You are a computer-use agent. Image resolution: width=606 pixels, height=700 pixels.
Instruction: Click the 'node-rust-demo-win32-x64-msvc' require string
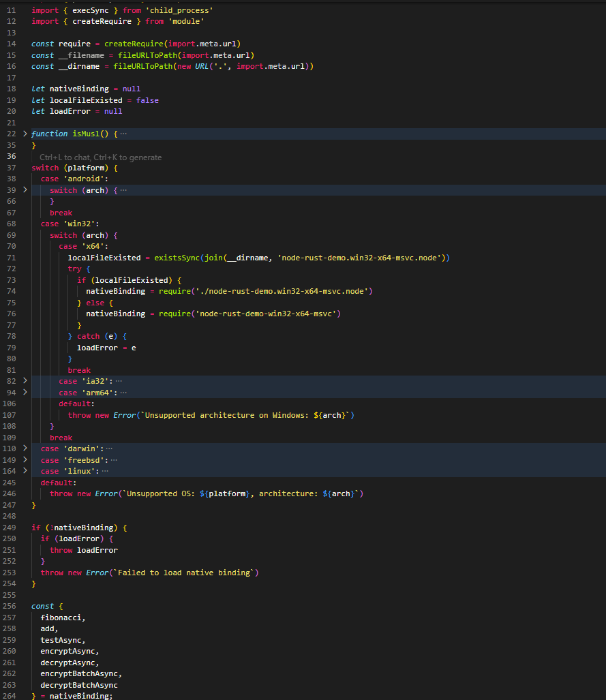pyautogui.click(x=269, y=314)
